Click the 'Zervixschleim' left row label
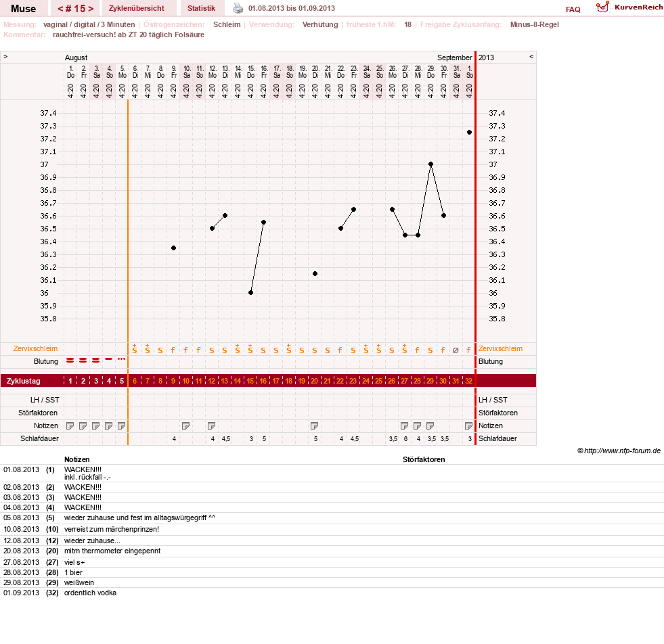Screen dimensions: 664x644 point(35,348)
